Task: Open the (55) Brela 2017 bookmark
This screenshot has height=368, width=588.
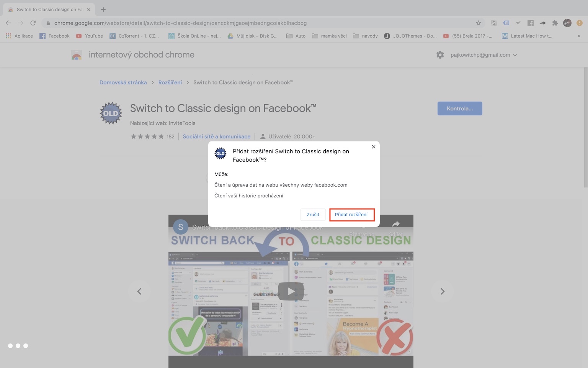Action: [x=468, y=36]
